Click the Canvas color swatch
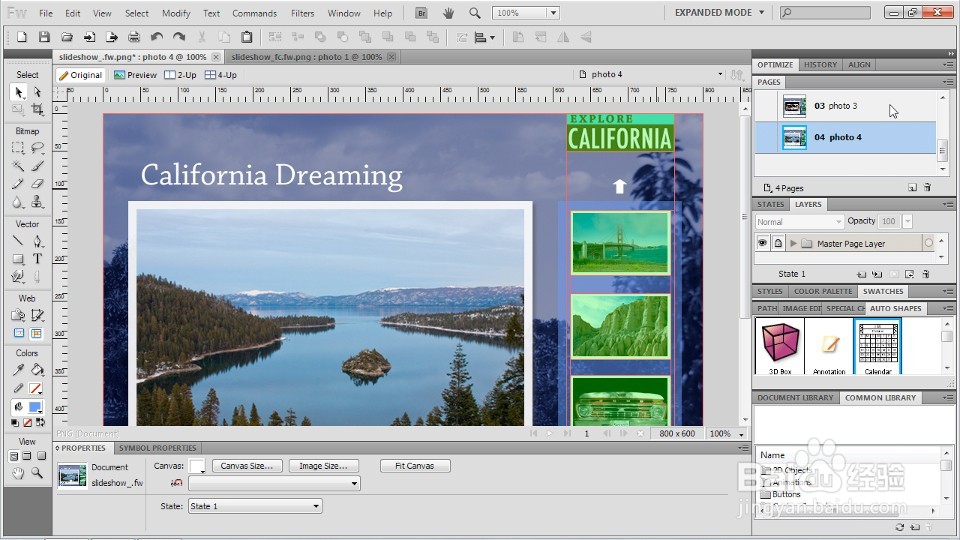Viewport: 960px width, 540px height. coord(197,466)
